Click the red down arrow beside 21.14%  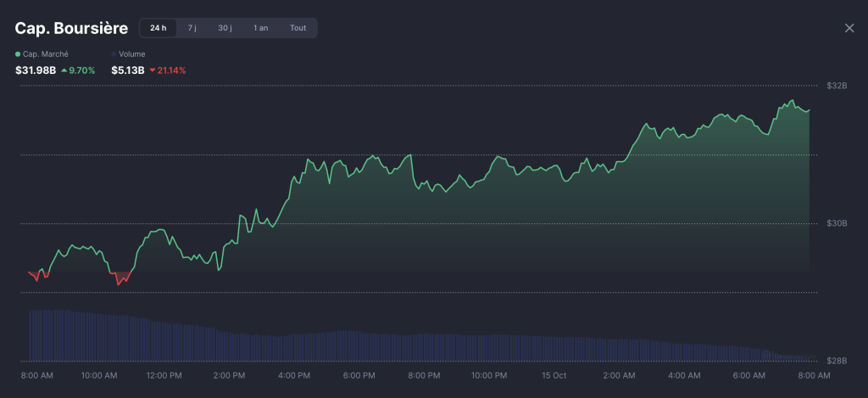(153, 70)
